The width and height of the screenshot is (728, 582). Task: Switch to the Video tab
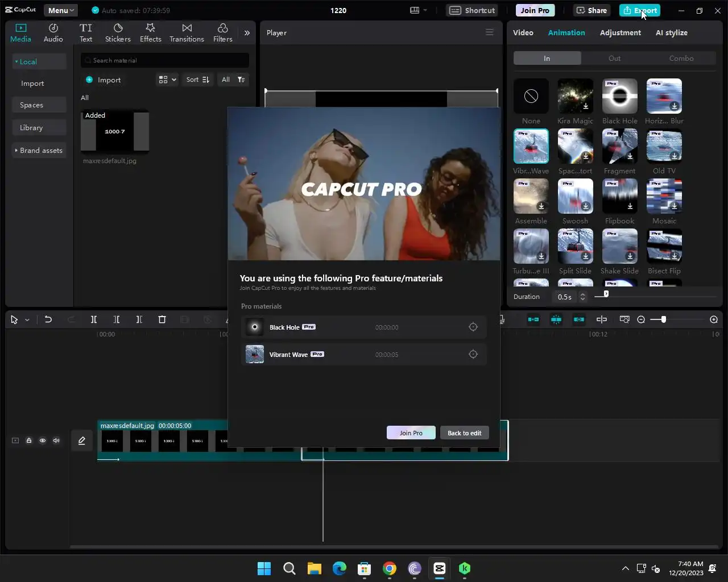pyautogui.click(x=523, y=32)
